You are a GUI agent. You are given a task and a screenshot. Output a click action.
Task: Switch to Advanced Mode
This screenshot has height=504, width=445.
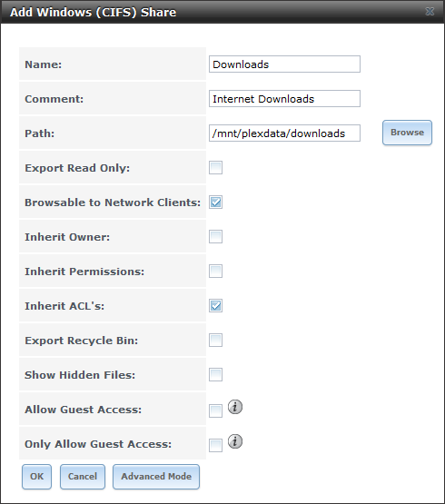point(156,477)
